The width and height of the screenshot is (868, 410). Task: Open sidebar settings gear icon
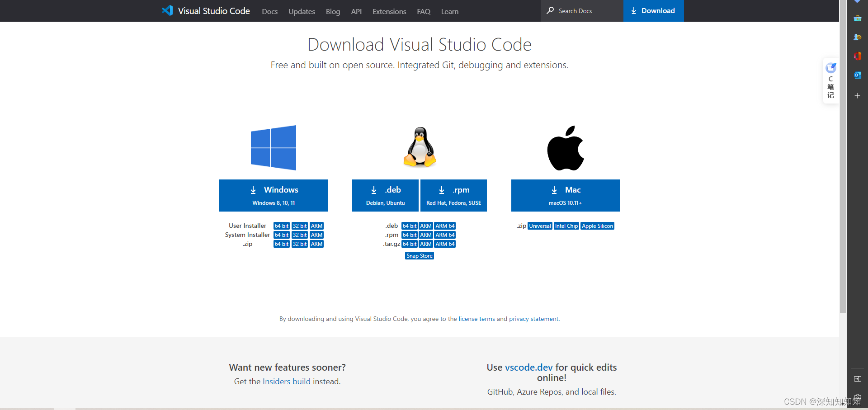point(858,398)
